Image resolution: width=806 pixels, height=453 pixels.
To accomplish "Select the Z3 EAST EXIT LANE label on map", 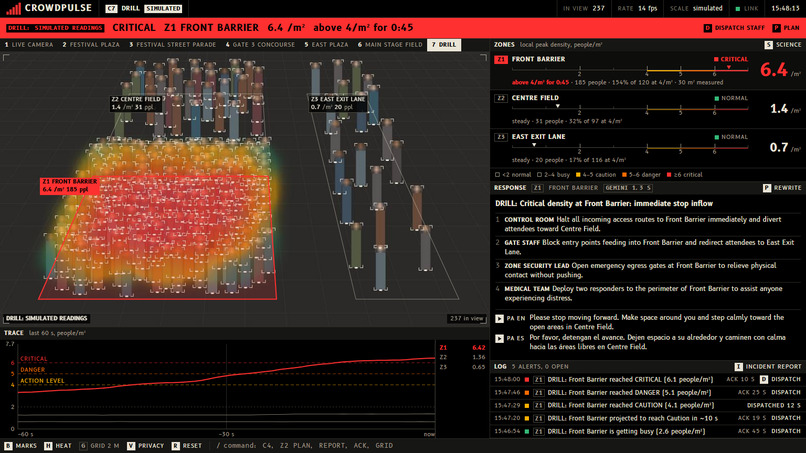I will pyautogui.click(x=337, y=103).
